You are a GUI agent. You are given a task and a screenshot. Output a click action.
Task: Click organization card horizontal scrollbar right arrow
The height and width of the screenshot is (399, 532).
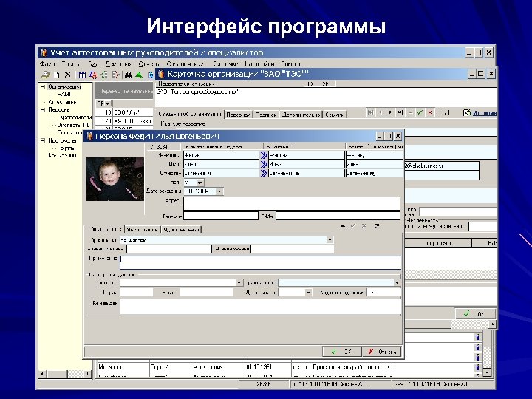pyautogui.click(x=492, y=324)
